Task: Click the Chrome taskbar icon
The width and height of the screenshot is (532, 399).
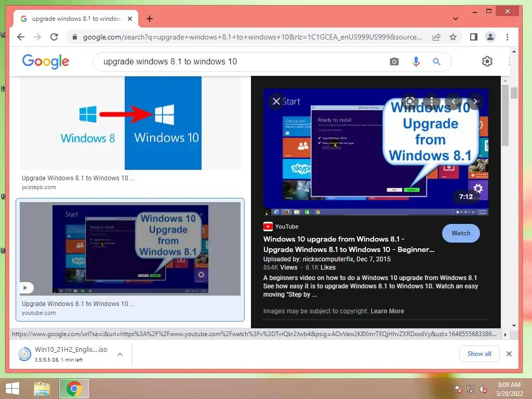Action: [74, 389]
